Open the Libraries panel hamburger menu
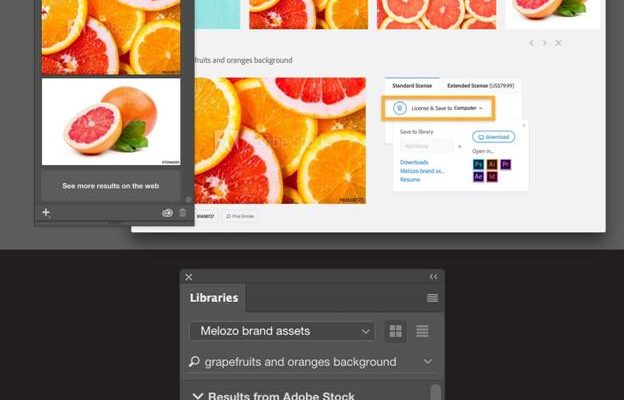This screenshot has width=624, height=400. [x=433, y=298]
